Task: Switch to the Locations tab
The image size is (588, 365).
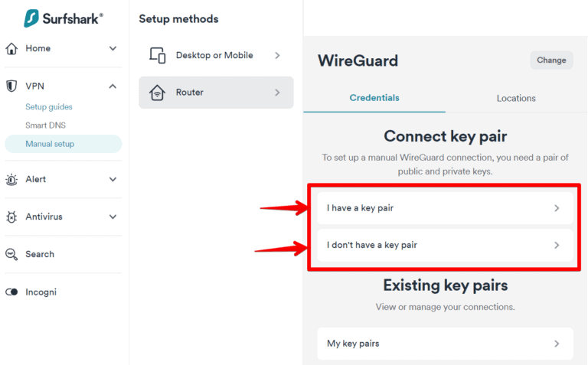Action: [x=516, y=99]
